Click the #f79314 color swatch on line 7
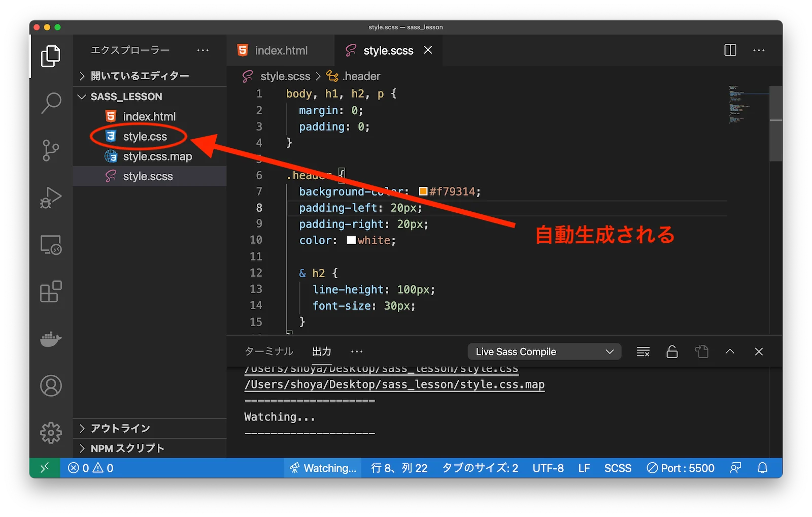812x517 pixels. [422, 191]
